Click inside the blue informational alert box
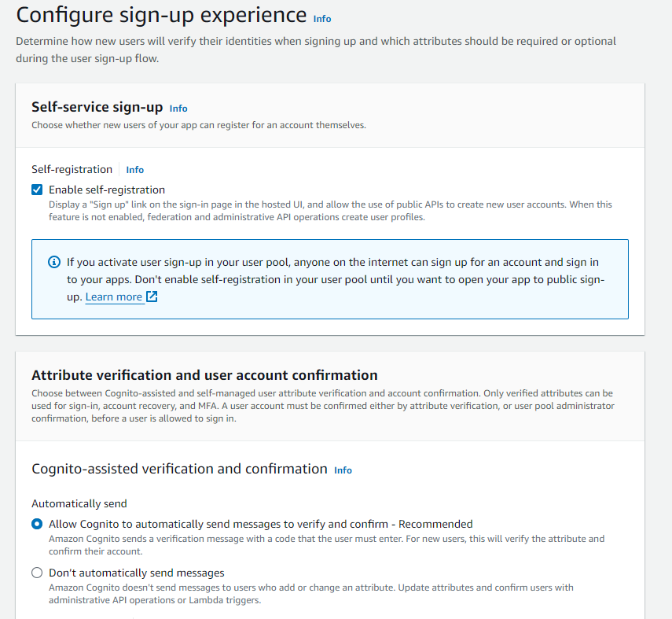672x619 pixels. click(x=330, y=278)
